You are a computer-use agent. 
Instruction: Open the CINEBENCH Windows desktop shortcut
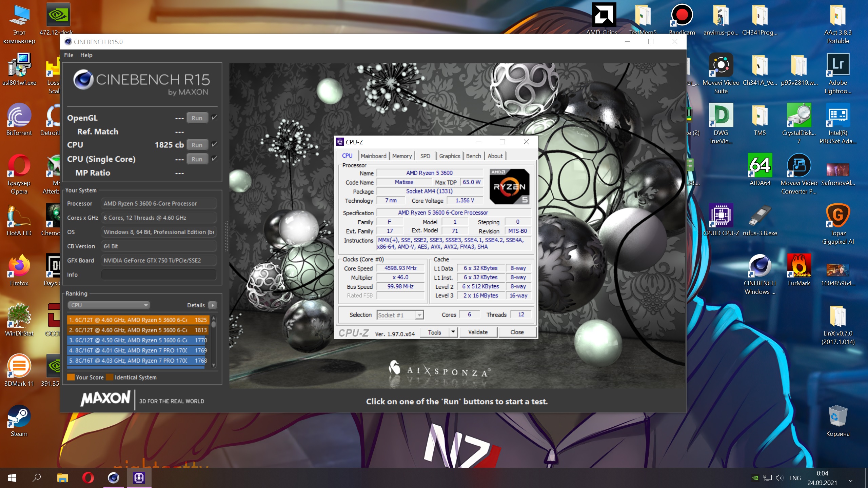760,274
